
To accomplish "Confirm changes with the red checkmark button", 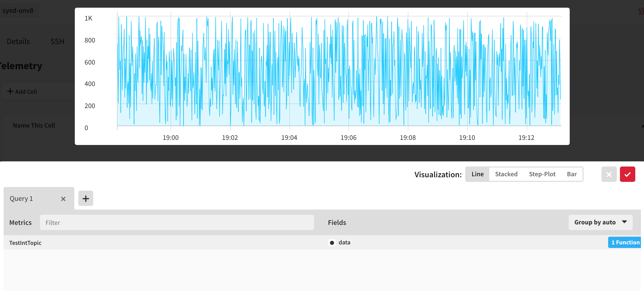I will click(627, 174).
